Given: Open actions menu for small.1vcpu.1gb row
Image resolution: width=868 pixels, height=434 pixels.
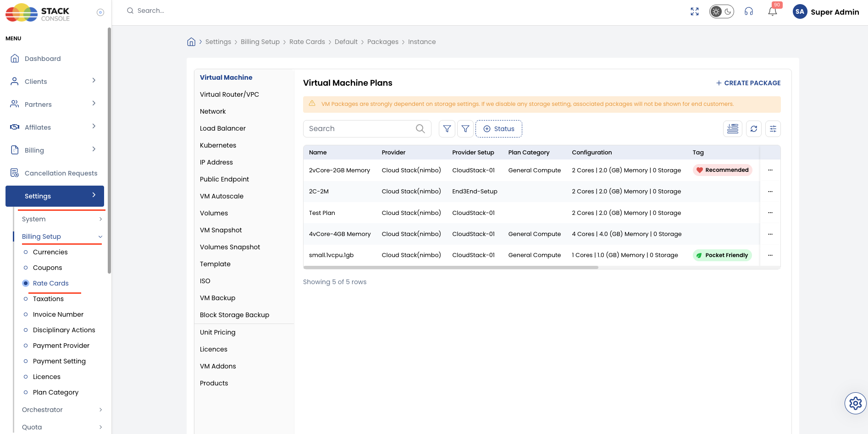Looking at the screenshot, I should [x=770, y=255].
